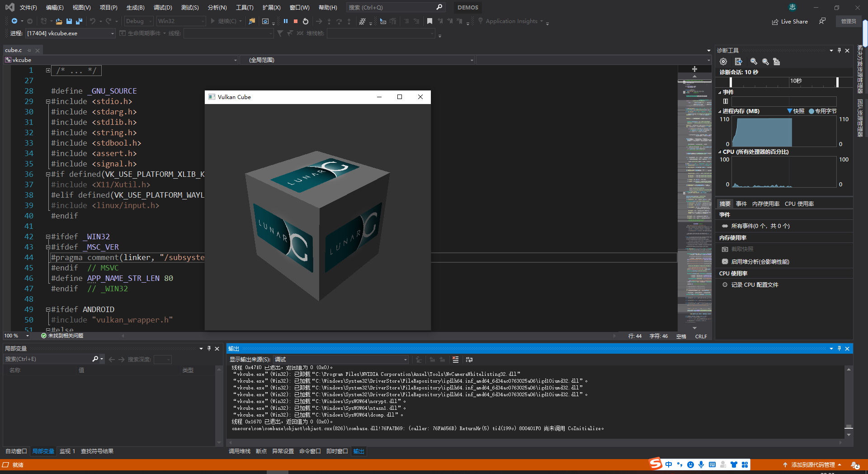Open the Debug configuration dropdown
This screenshot has height=474, width=868.
[138, 21]
